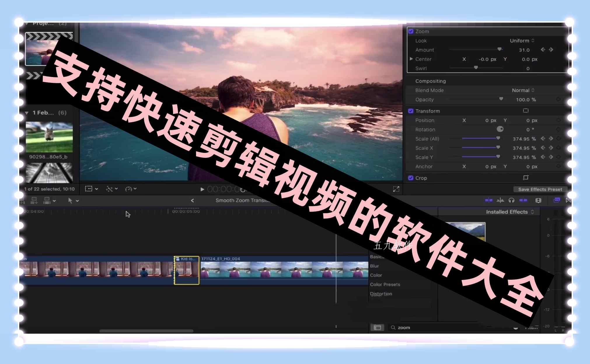590x364 pixels.
Task: Uncheck the Zoom effect checkbox
Action: 411,31
